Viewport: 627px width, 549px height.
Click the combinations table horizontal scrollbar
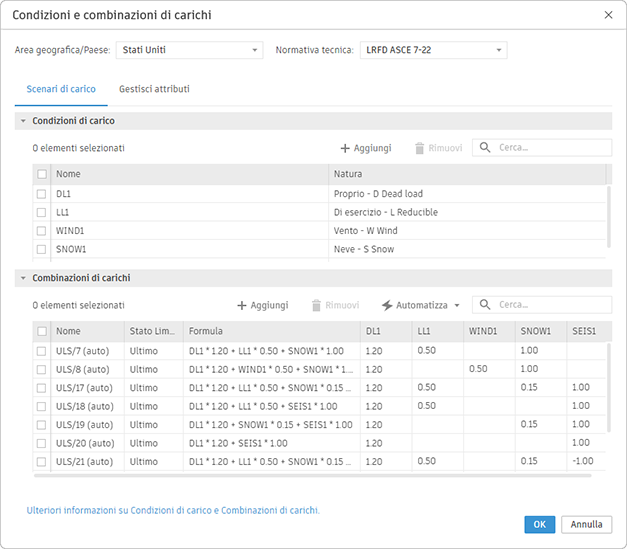(x=300, y=475)
